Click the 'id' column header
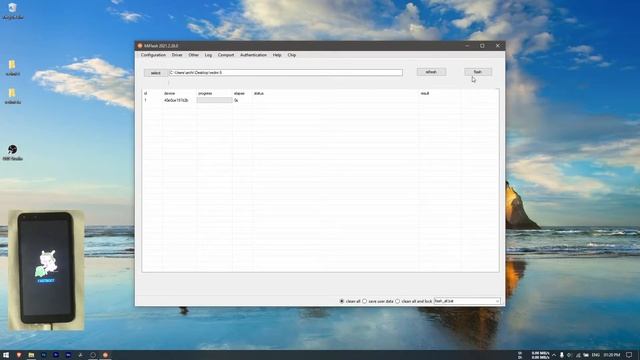The width and height of the screenshot is (640, 360). click(x=146, y=93)
